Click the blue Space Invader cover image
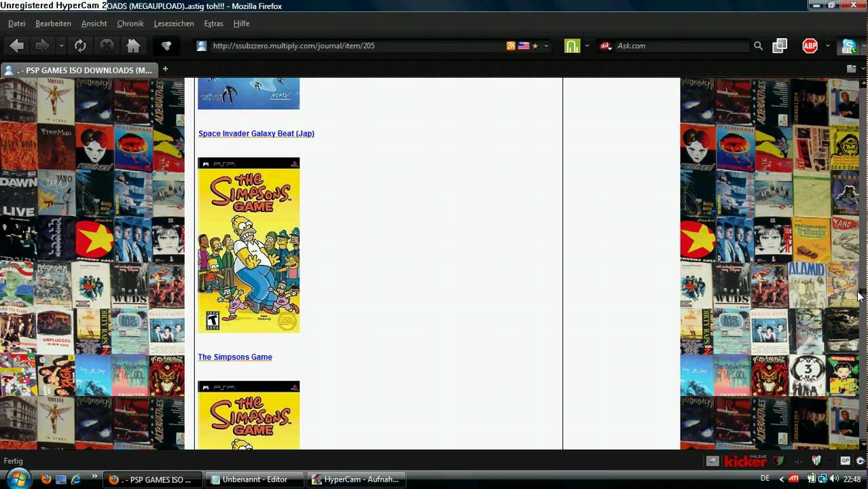Viewport: 868px width, 489px height. (249, 93)
